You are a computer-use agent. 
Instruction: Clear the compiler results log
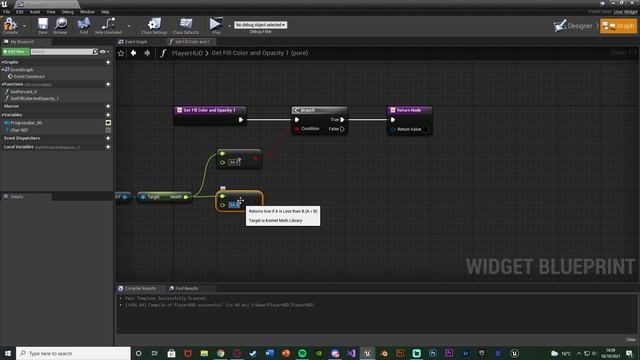[x=630, y=340]
